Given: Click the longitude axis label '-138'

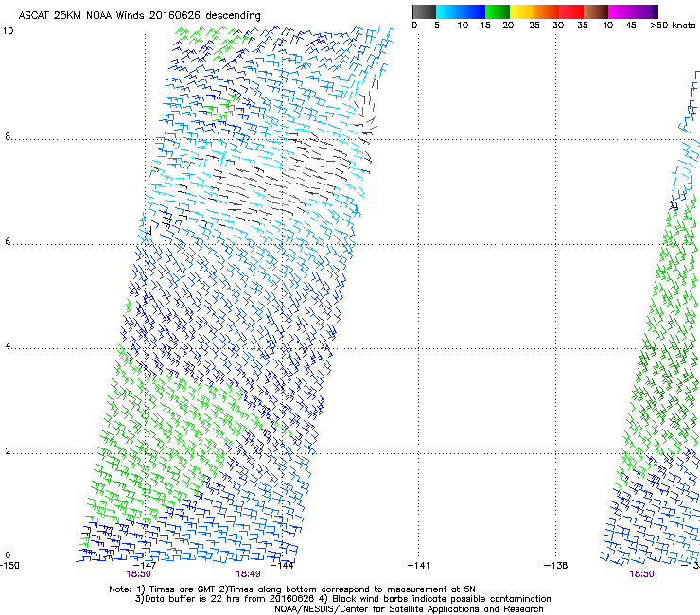Looking at the screenshot, I should click(556, 566).
